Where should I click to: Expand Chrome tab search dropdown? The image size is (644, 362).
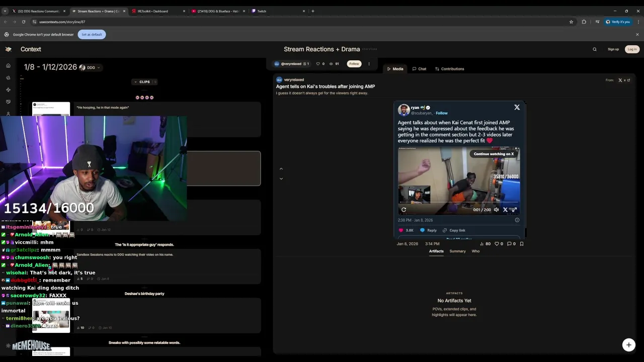5,11
